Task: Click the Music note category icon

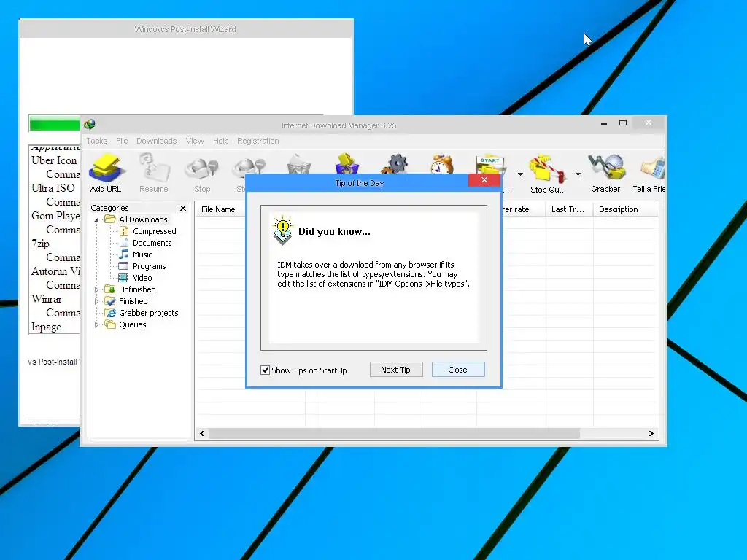Action: [124, 254]
